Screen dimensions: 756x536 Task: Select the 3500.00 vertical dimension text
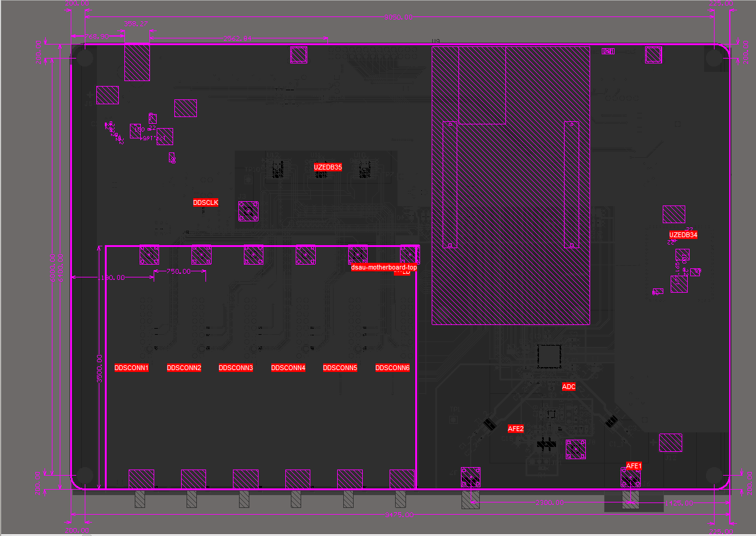[100, 368]
